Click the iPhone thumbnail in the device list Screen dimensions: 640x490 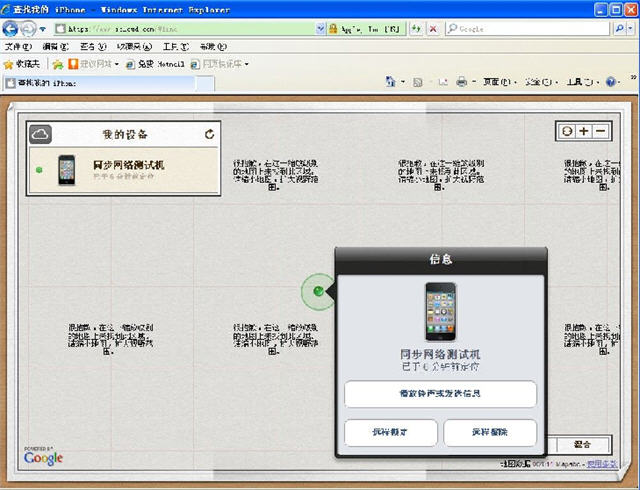point(67,170)
